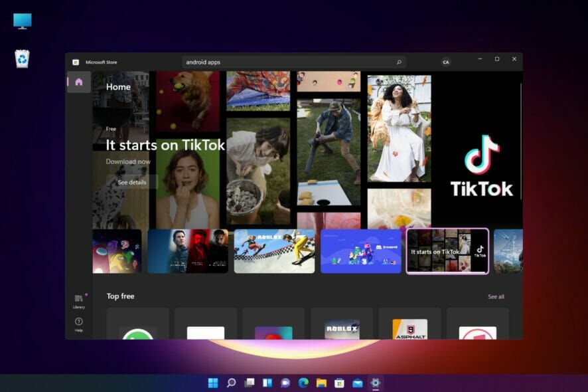Open the Home tab in the Store sidebar
Image resolution: width=588 pixels, height=392 pixels.
(x=79, y=82)
